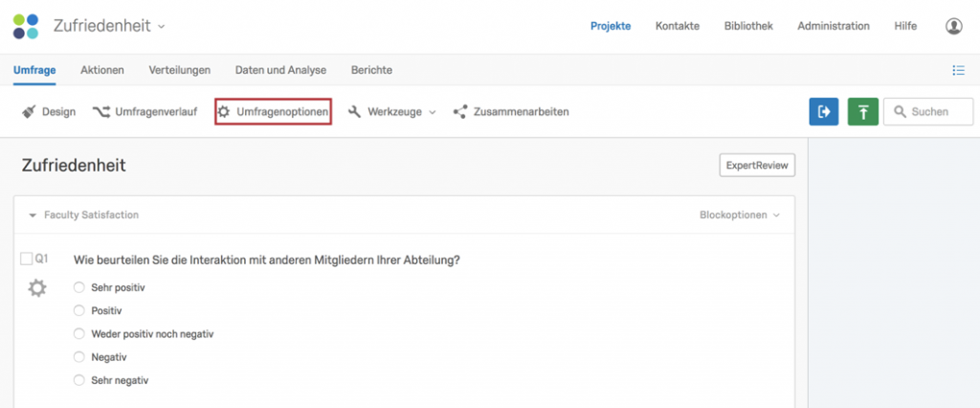This screenshot has height=408, width=980.
Task: Tick the Q1 question checkbox
Action: [x=26, y=259]
